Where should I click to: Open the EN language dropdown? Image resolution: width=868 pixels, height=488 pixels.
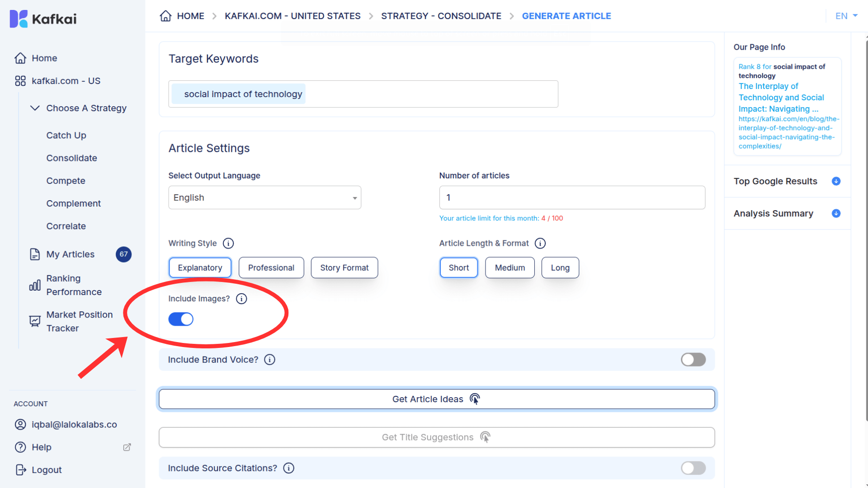click(x=844, y=16)
